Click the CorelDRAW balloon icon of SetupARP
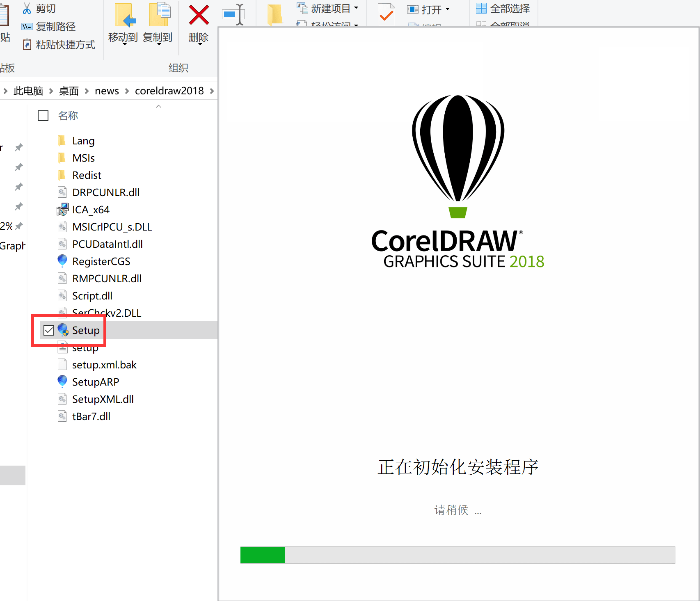The width and height of the screenshot is (700, 601). tap(62, 381)
